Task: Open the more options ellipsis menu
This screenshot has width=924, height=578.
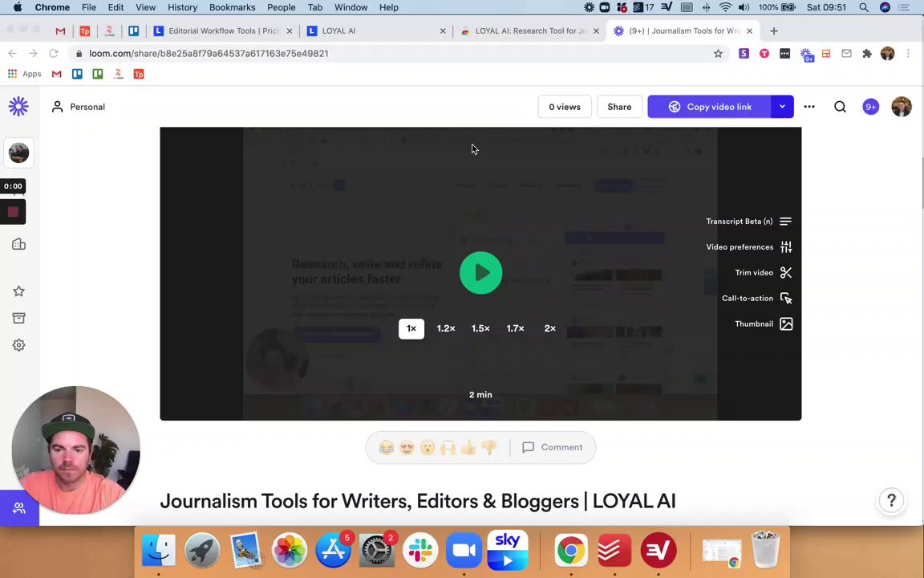Action: (x=809, y=107)
